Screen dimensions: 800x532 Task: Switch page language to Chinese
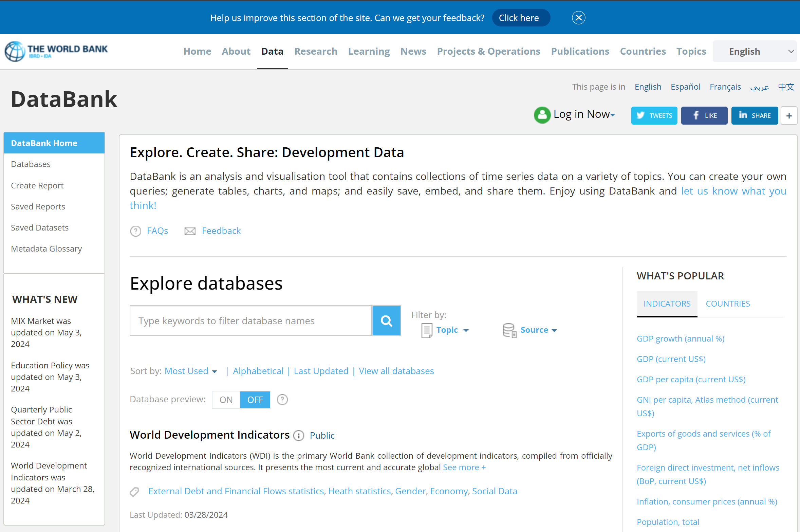[x=786, y=87]
